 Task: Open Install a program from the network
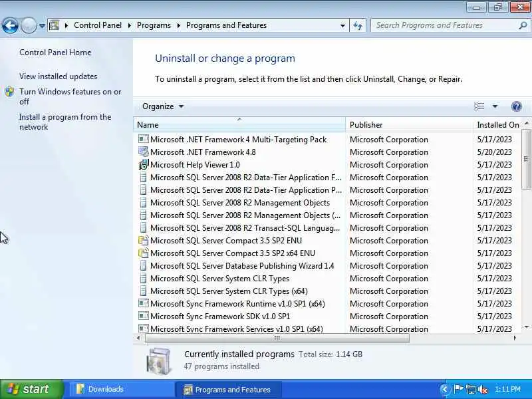pos(65,122)
